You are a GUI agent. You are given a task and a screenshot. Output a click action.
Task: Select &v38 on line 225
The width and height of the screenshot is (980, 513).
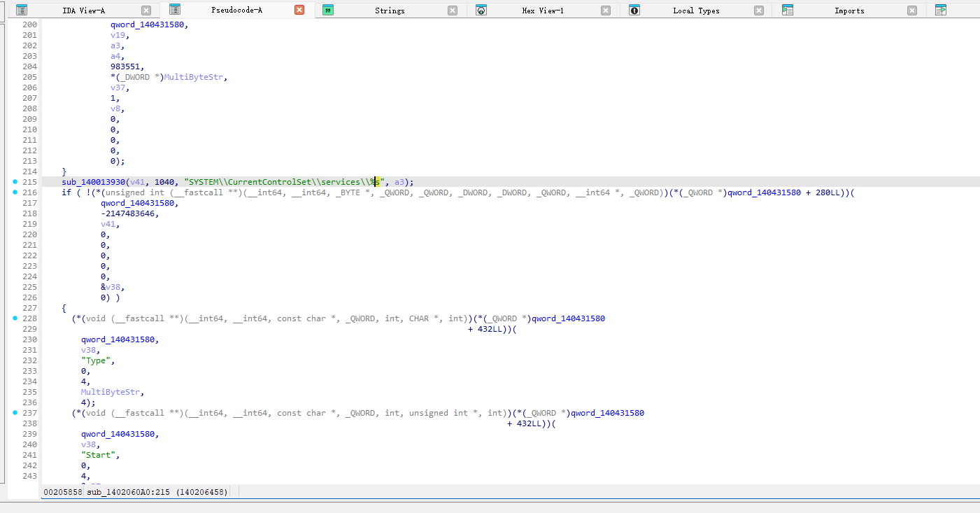pyautogui.click(x=111, y=287)
